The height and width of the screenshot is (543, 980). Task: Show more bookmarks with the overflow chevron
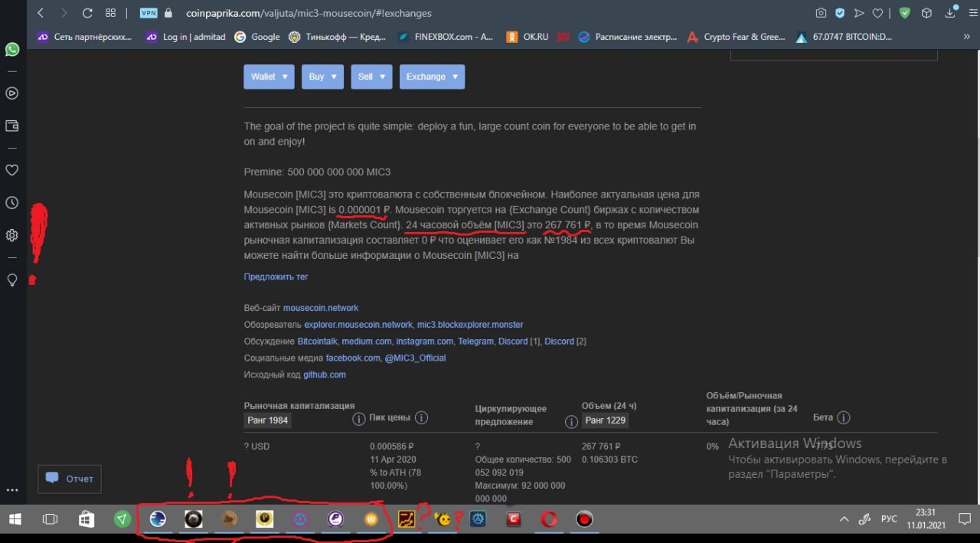(x=966, y=37)
